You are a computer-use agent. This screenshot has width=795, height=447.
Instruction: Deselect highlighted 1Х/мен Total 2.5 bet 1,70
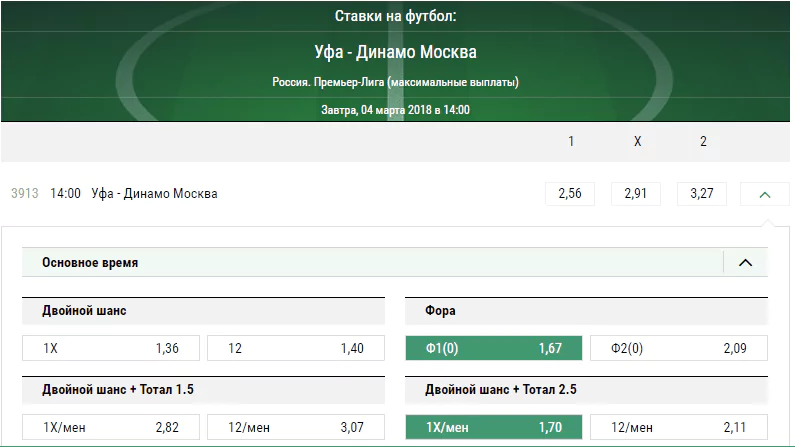click(494, 427)
